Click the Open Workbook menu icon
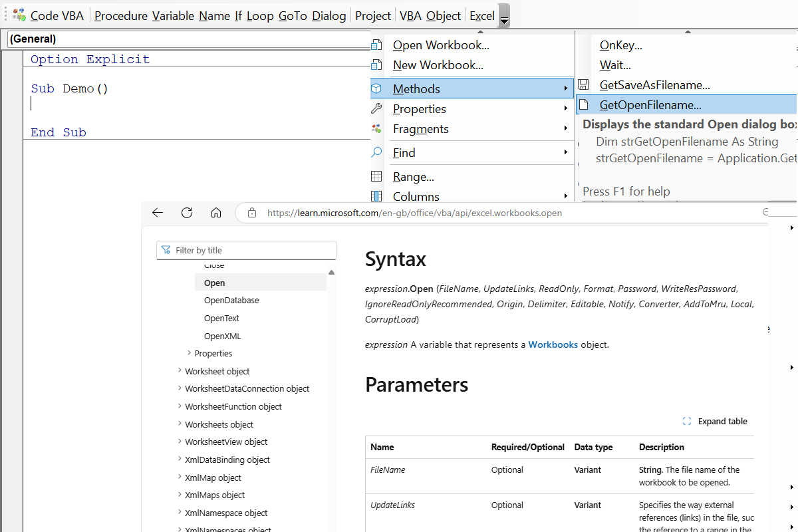This screenshot has height=532, width=798. point(376,45)
